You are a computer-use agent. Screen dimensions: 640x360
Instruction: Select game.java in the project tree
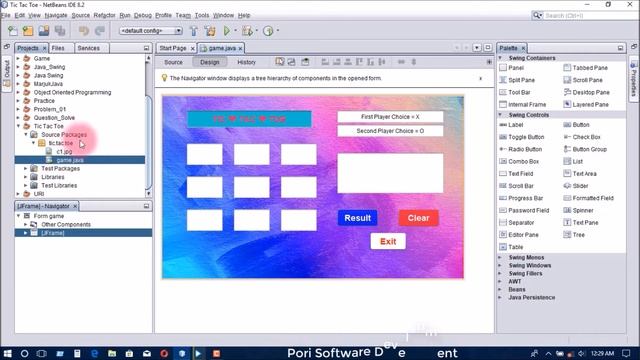[x=70, y=160]
